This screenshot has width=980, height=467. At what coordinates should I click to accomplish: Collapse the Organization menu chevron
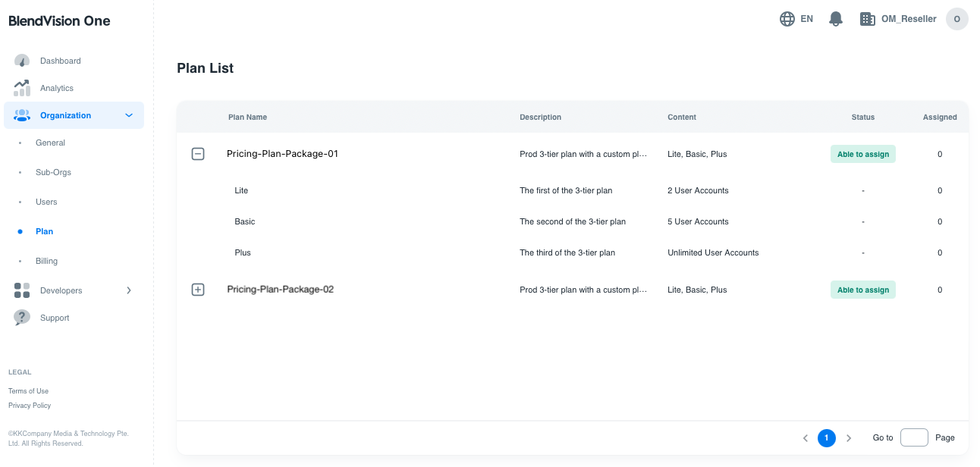(129, 115)
